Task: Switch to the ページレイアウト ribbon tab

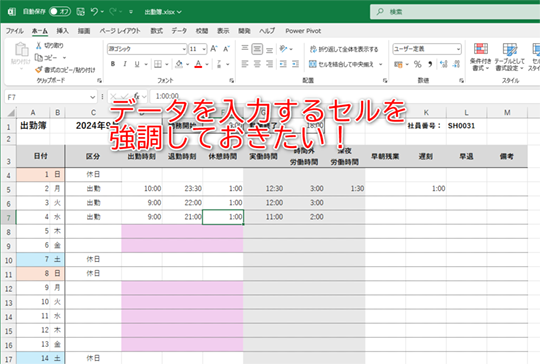Action: pyautogui.click(x=120, y=31)
